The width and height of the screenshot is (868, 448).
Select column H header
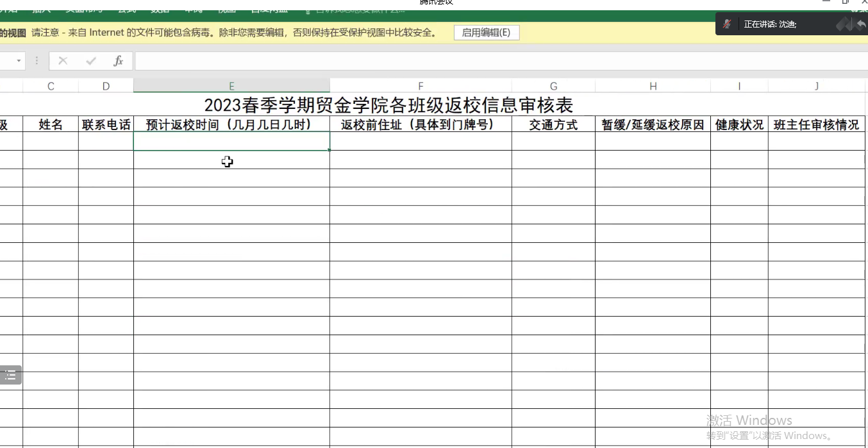coord(653,86)
